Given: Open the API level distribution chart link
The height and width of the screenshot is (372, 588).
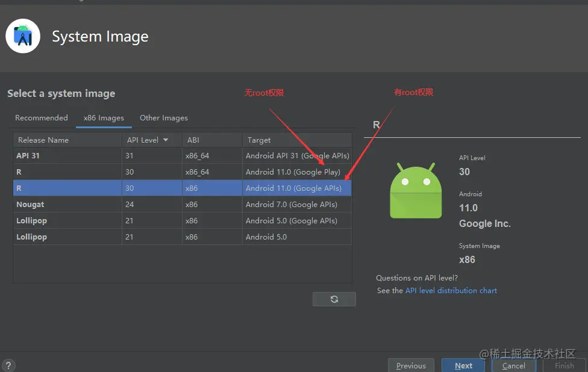Looking at the screenshot, I should [451, 291].
